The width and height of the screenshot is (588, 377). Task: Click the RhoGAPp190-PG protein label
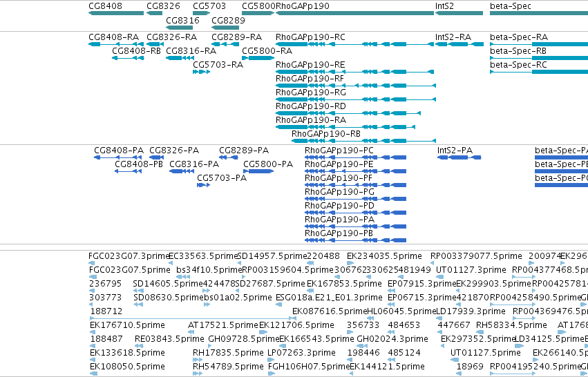click(340, 192)
